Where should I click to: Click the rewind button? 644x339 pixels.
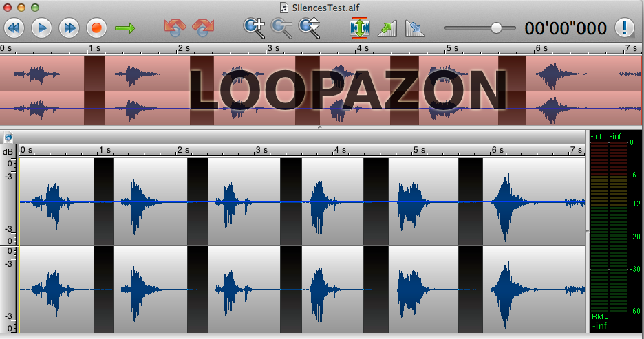click(x=15, y=28)
